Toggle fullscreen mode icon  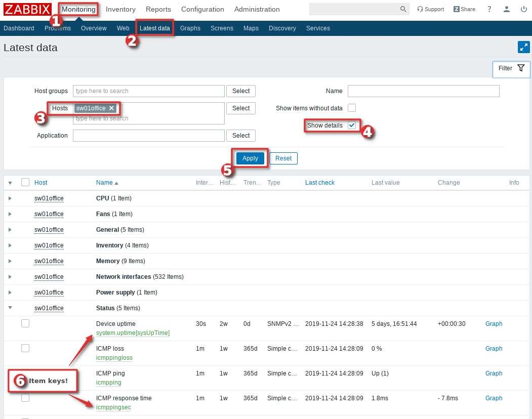coord(523,47)
